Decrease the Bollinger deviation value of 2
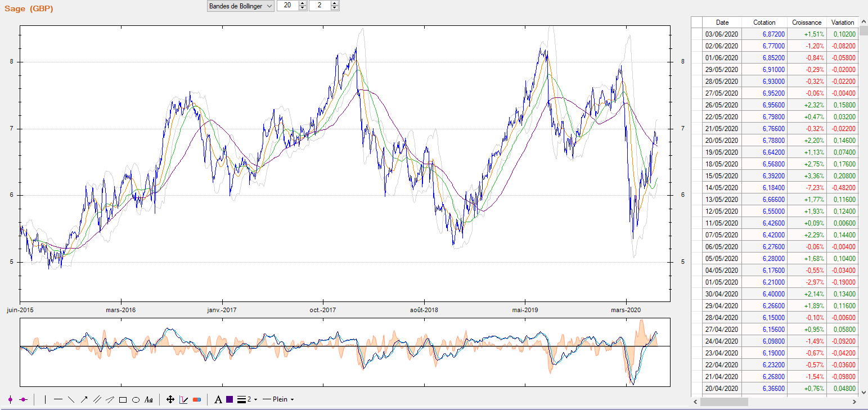 [x=335, y=8]
